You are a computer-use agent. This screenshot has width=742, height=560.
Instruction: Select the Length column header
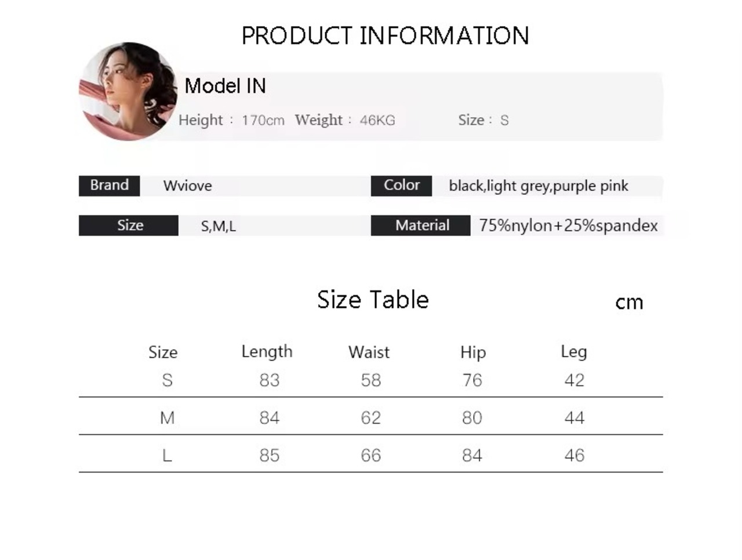267,352
